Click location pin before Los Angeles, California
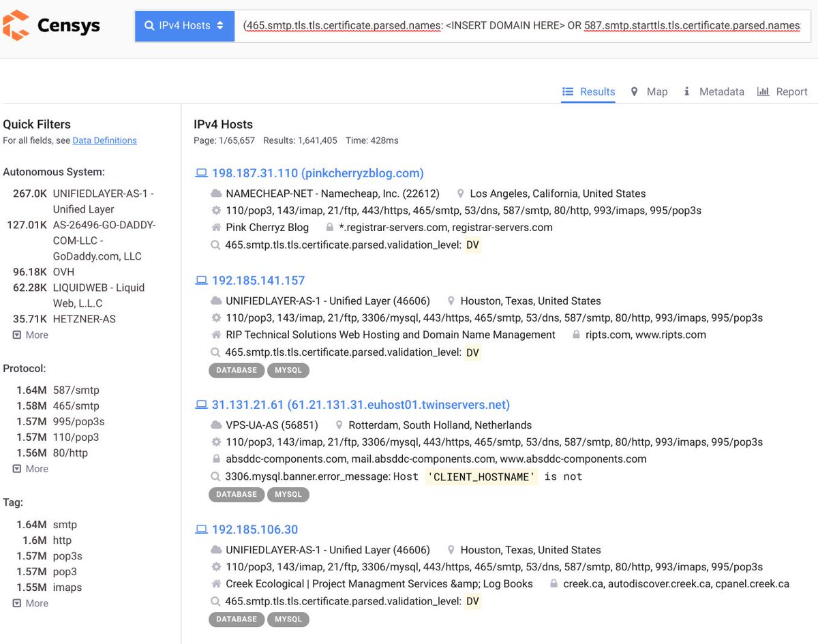Viewport: 818px width, 644px height. [x=461, y=194]
